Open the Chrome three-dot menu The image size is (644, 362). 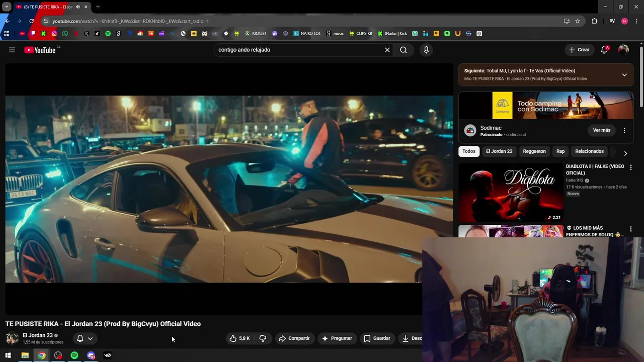pyautogui.click(x=636, y=21)
